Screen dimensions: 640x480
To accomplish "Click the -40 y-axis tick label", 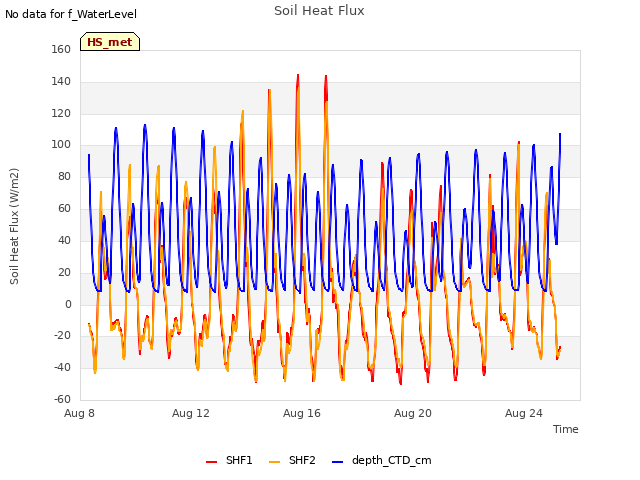I will pyautogui.click(x=62, y=367).
